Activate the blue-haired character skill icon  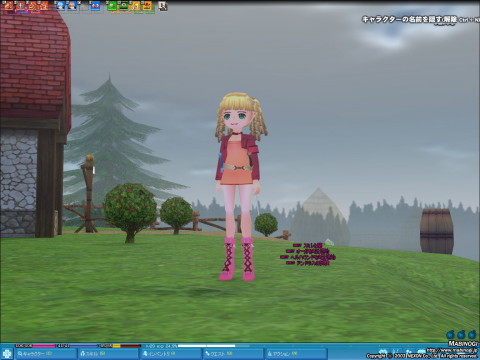click(60, 6)
